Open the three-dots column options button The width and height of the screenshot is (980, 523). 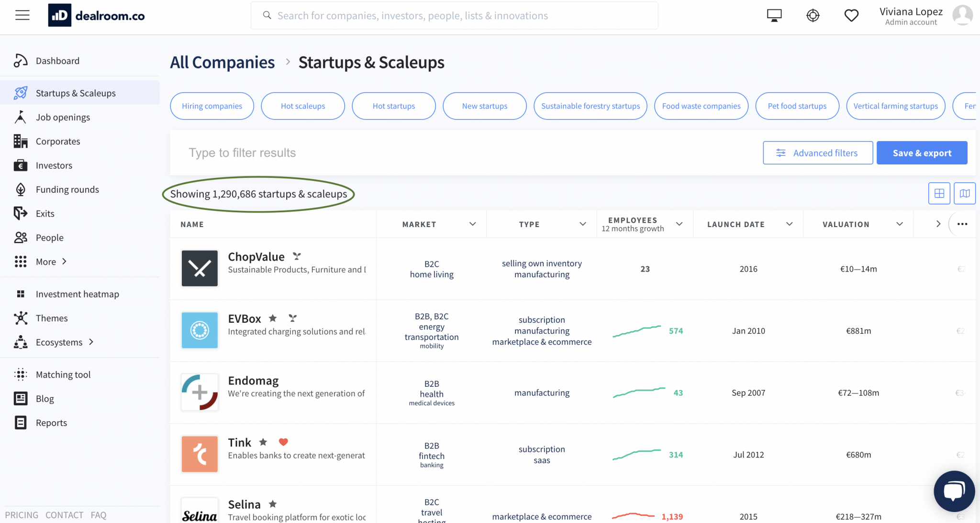point(962,224)
